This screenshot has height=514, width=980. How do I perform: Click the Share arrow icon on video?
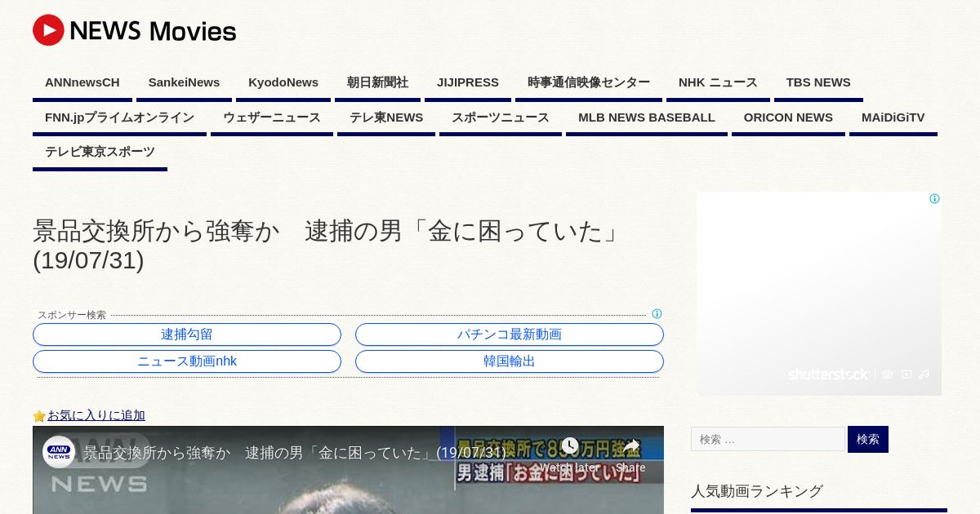point(630,446)
